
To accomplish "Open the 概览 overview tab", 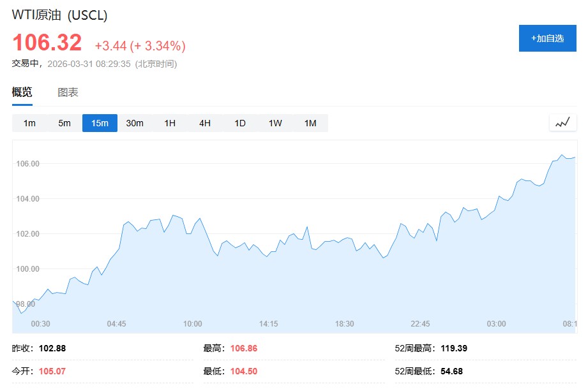I will point(22,92).
